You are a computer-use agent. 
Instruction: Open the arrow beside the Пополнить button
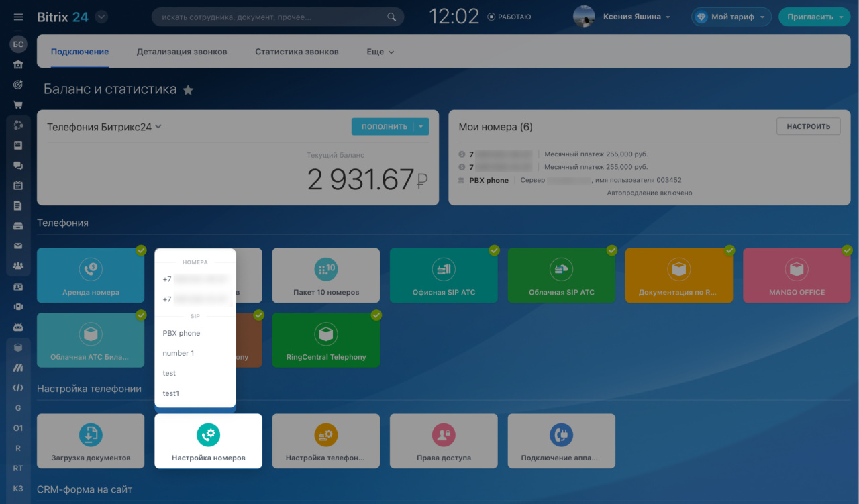click(421, 126)
